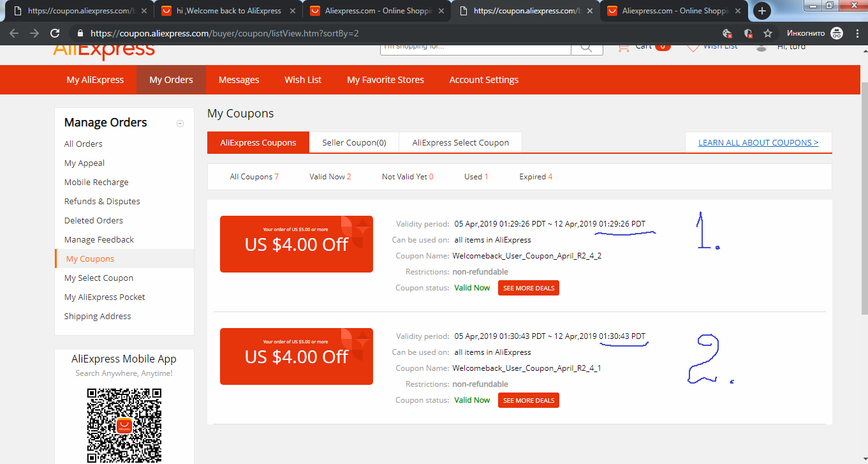The height and width of the screenshot is (464, 868).
Task: Click 'Valid Now' status of coupon R2_4_1
Action: 472,400
